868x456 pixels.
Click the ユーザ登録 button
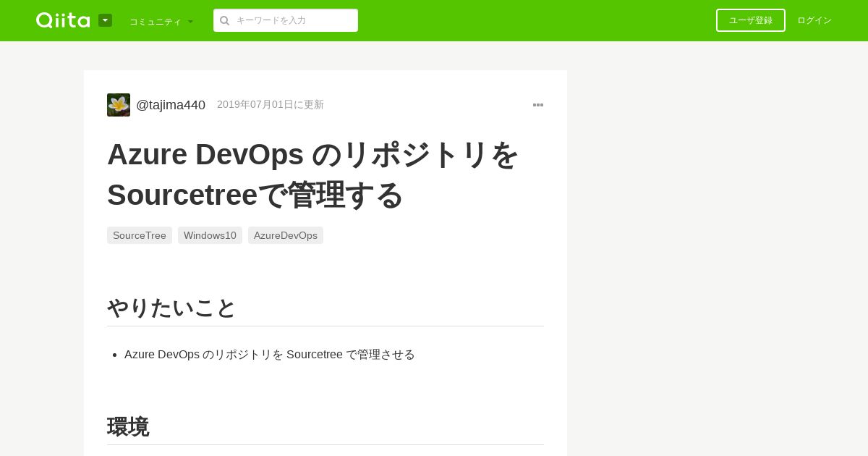coord(751,20)
